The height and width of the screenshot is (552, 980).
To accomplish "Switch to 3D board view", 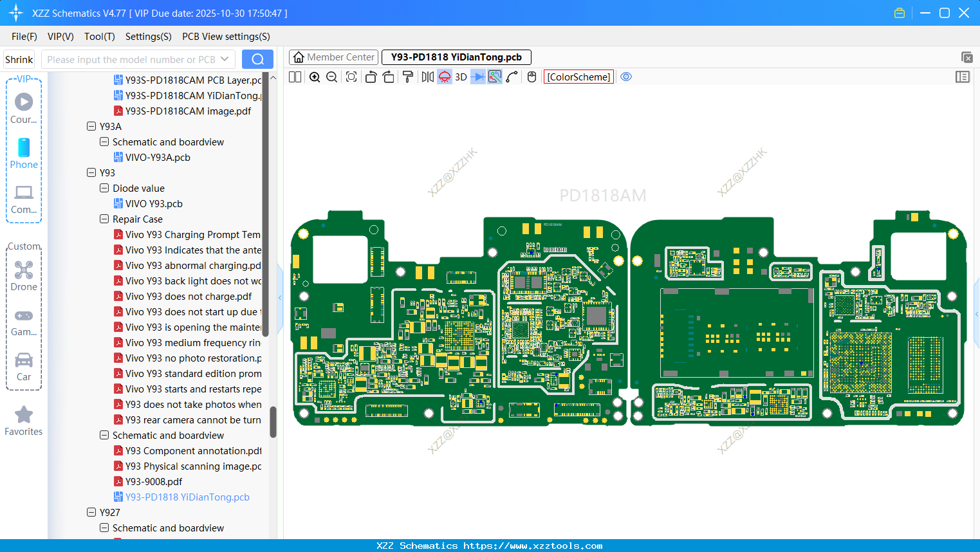I will 460,77.
